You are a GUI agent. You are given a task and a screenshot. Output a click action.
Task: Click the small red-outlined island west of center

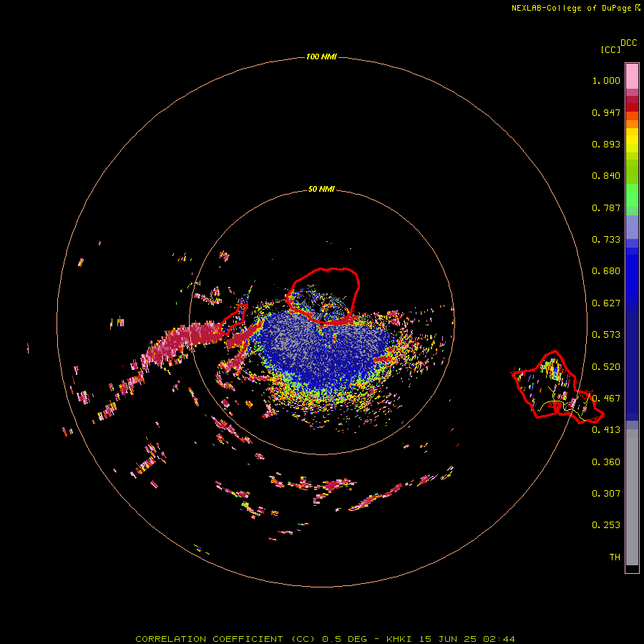(234, 318)
